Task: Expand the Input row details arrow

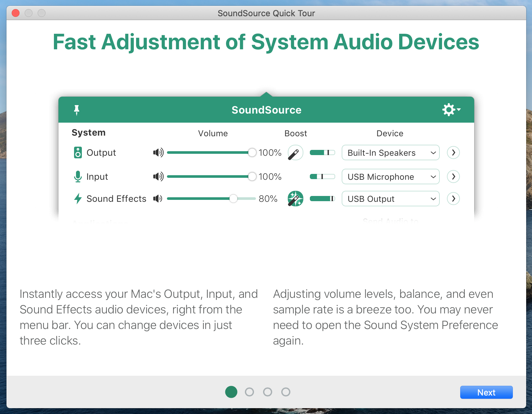Action: tap(453, 177)
